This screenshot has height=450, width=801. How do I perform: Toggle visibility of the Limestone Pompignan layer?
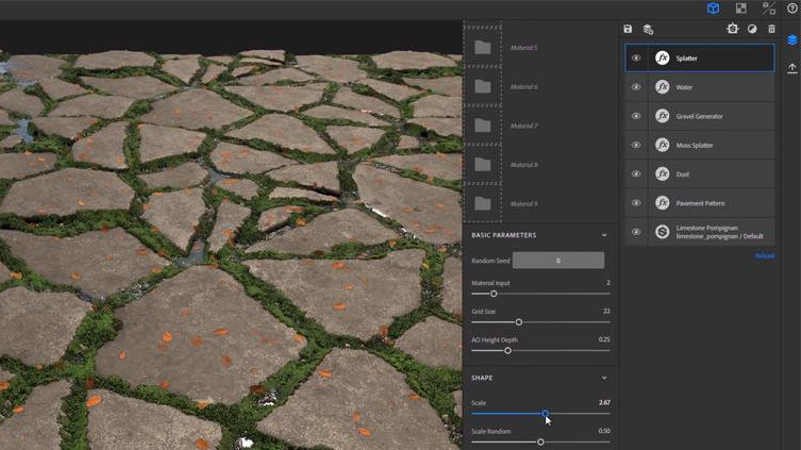[x=636, y=232]
